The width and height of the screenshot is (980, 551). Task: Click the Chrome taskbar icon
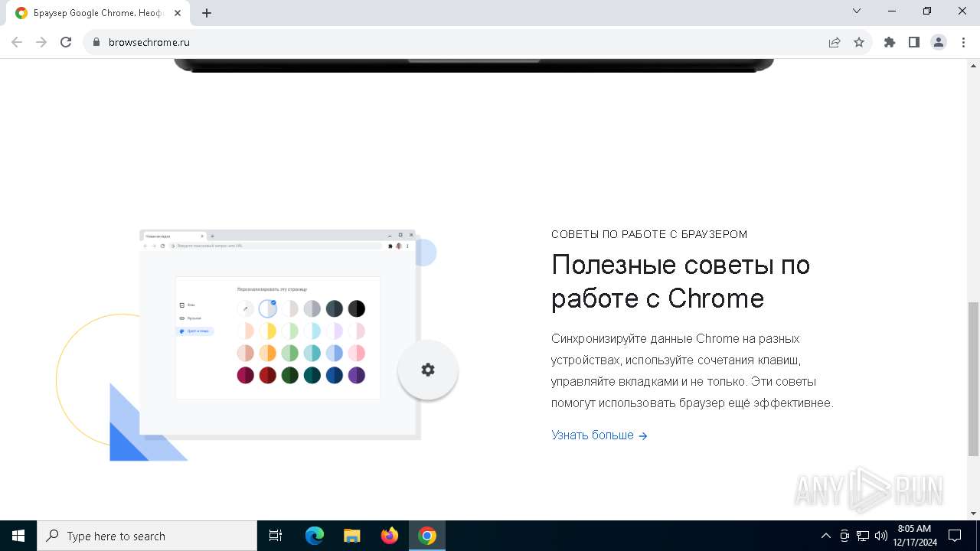click(x=427, y=536)
